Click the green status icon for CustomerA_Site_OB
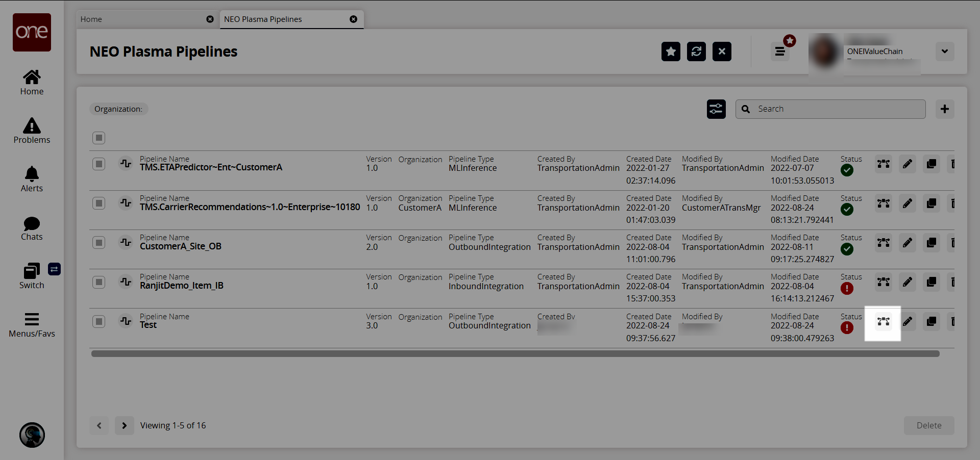The height and width of the screenshot is (460, 980). 847,249
